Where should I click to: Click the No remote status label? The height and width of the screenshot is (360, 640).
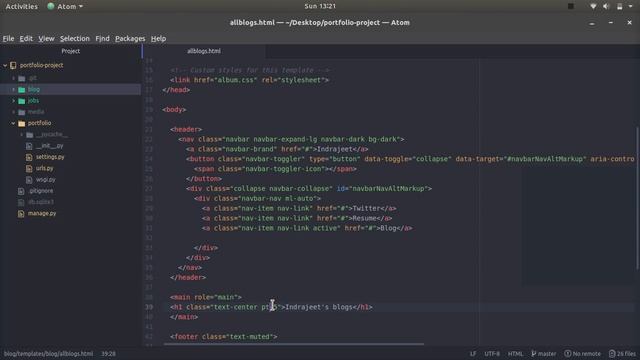[586, 353]
